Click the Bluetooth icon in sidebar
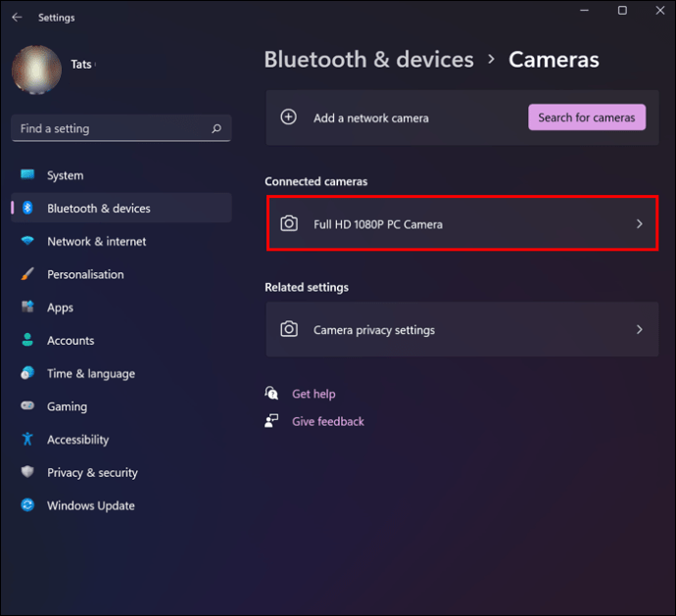The image size is (676, 616). pos(27,208)
